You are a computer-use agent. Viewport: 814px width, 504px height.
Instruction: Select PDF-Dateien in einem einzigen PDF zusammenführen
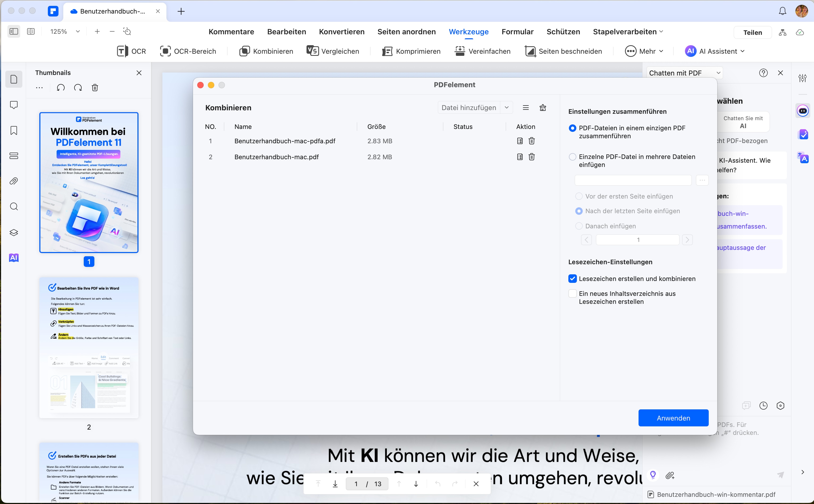[572, 128]
